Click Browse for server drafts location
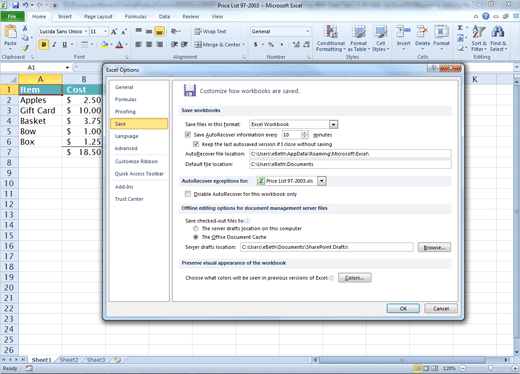The height and width of the screenshot is (374, 520). pyautogui.click(x=434, y=247)
